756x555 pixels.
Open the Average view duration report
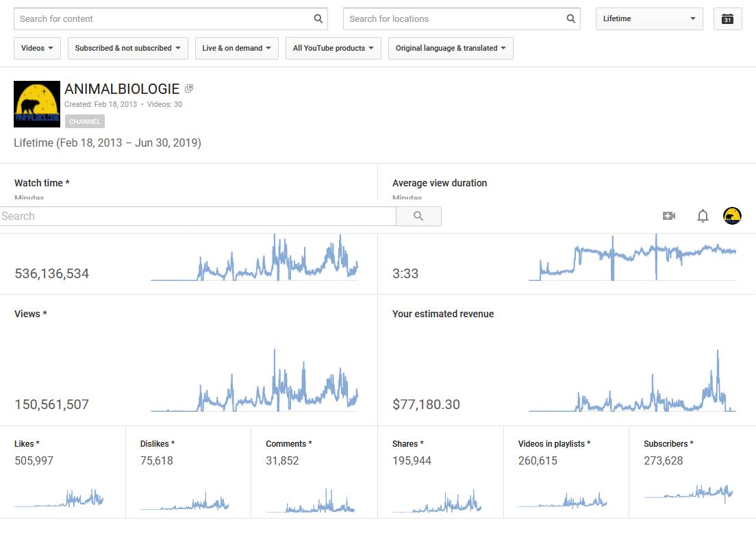440,183
